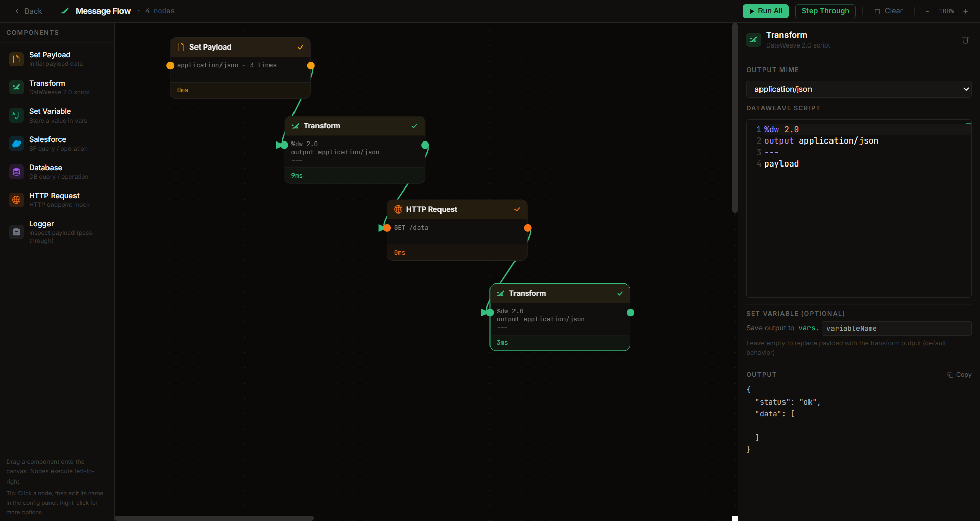This screenshot has width=980, height=521.
Task: Click the Salesforce cloud icon
Action: [x=16, y=144]
